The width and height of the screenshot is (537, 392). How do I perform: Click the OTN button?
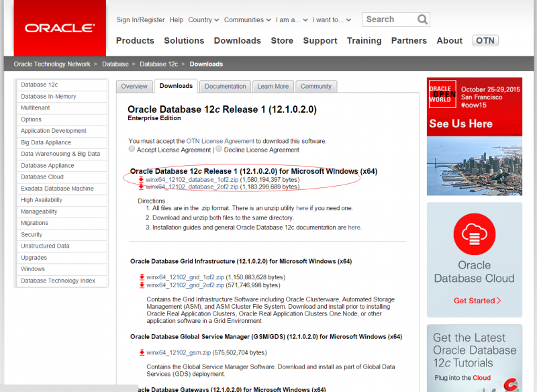(x=485, y=41)
